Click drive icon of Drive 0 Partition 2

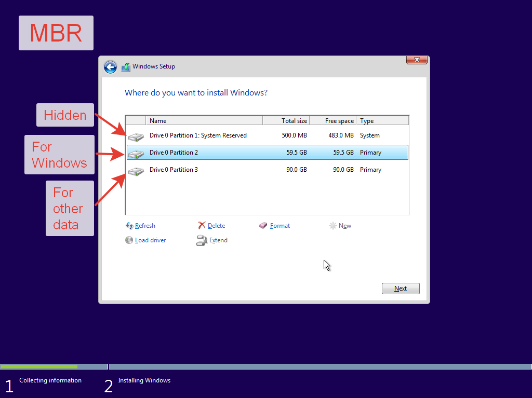136,154
